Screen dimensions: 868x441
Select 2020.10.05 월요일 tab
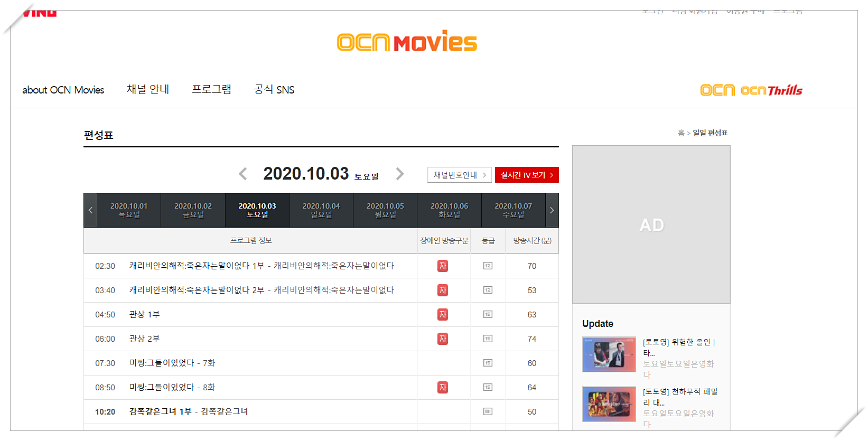[385, 210]
